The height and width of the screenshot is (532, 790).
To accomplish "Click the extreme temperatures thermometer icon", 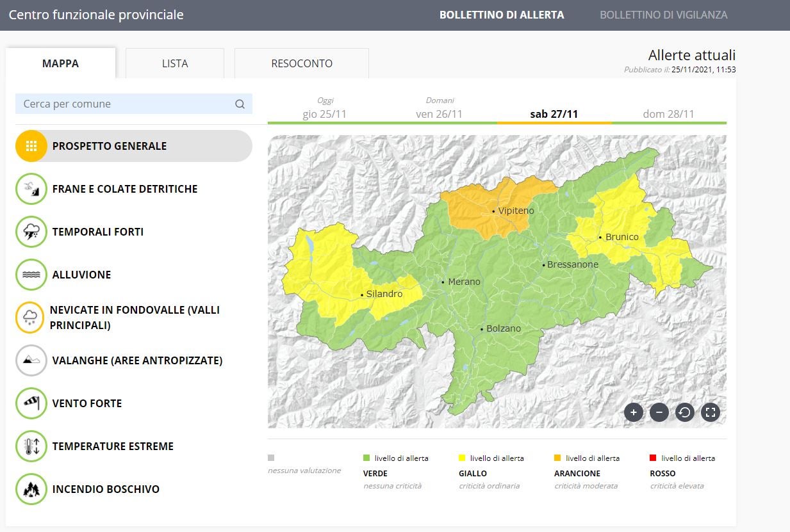I will pos(31,446).
